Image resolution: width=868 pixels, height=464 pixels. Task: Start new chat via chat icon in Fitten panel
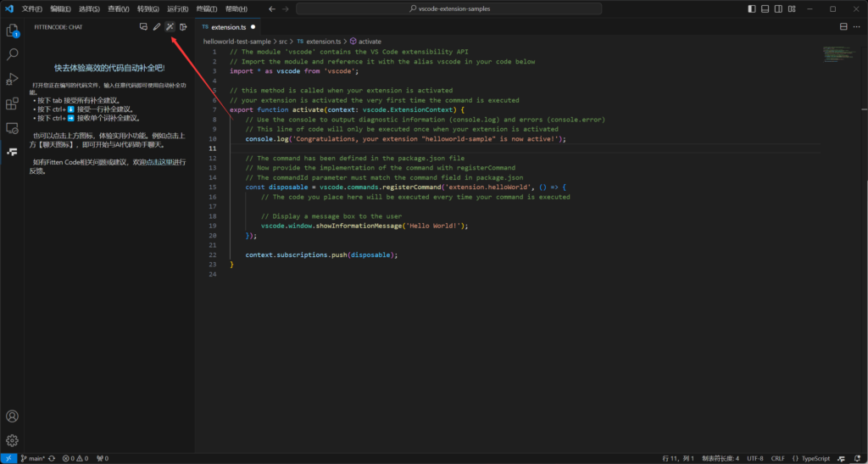(x=143, y=27)
